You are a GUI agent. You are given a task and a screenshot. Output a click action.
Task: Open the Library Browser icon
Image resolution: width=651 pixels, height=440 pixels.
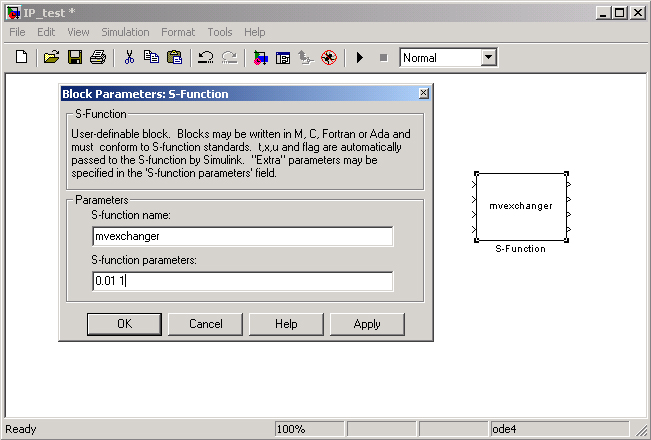tap(260, 58)
